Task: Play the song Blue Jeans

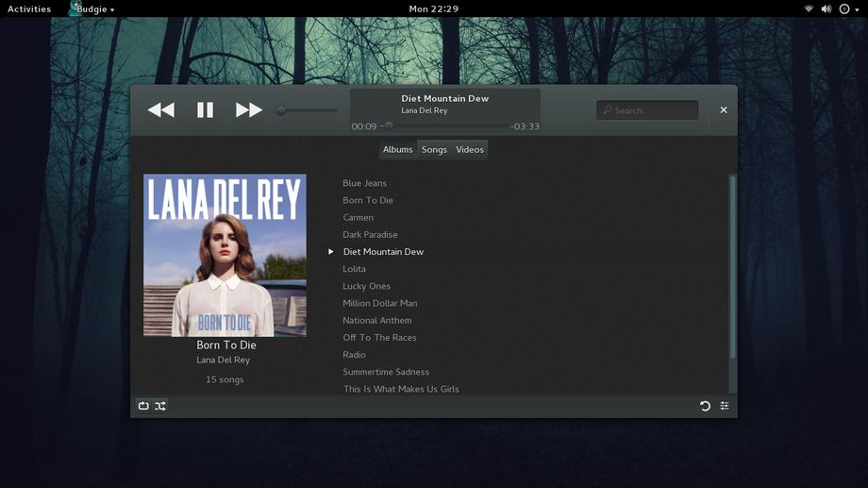Action: pyautogui.click(x=364, y=183)
